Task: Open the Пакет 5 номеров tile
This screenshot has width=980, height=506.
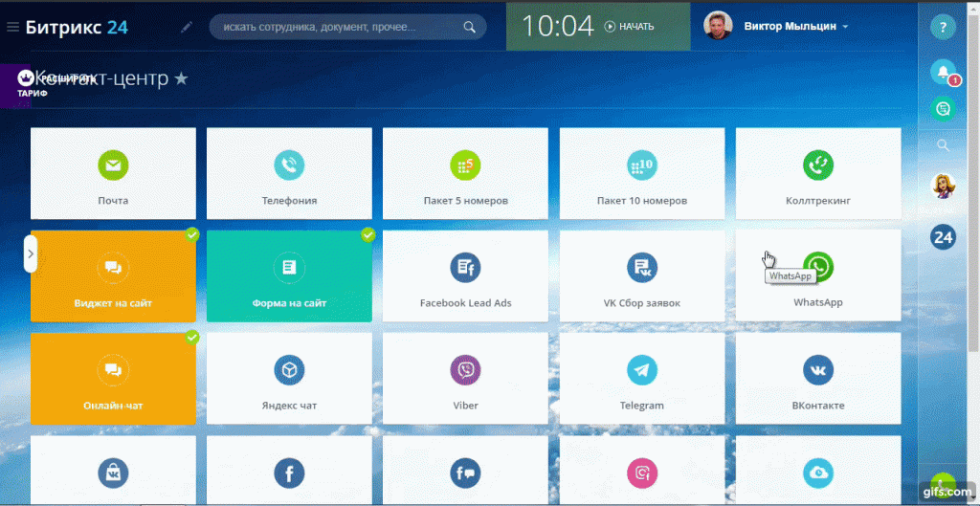Action: click(x=466, y=174)
